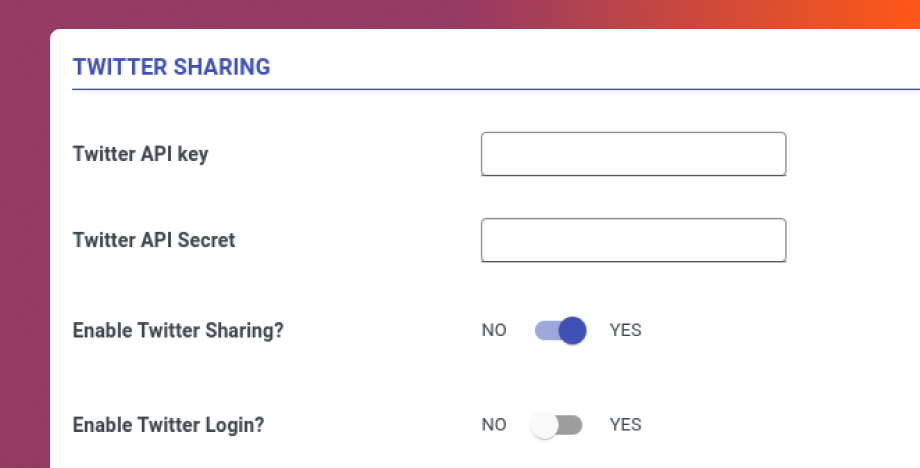
Task: Select the TWITTER SHARING section heading
Action: (172, 67)
